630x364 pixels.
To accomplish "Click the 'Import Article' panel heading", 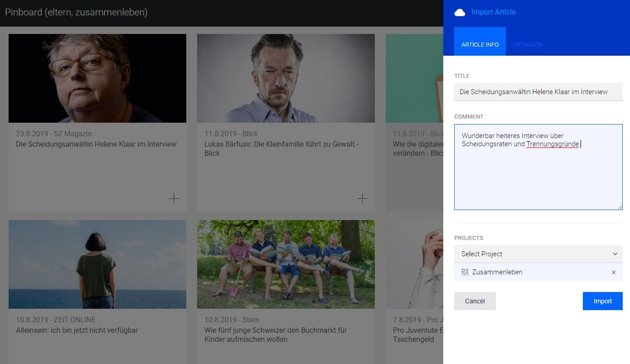I will pos(494,12).
